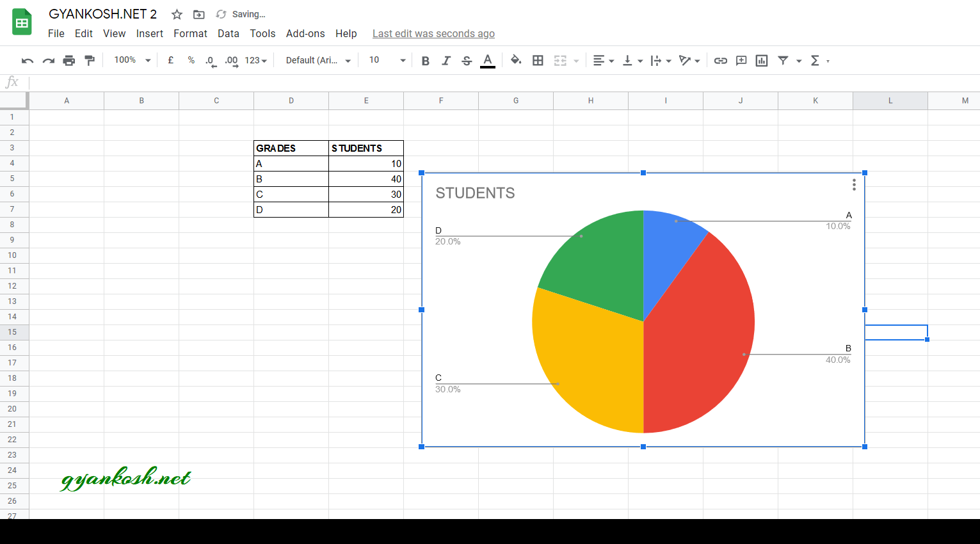Click the insert comment icon
This screenshot has width=980, height=544.
tap(741, 61)
